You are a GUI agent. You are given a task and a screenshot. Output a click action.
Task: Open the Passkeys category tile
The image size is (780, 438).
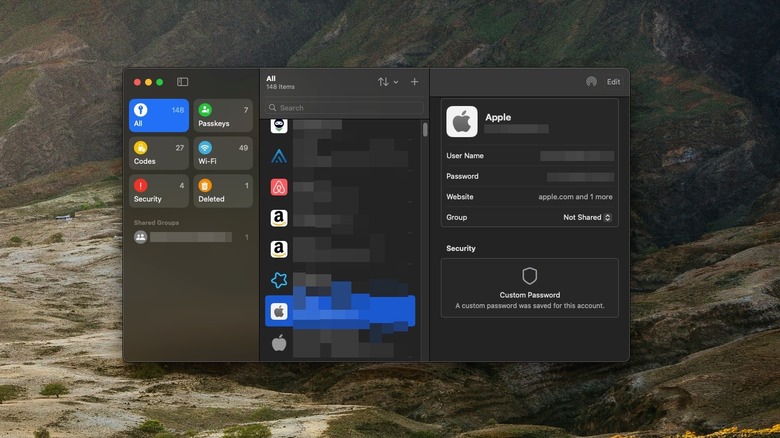click(223, 116)
